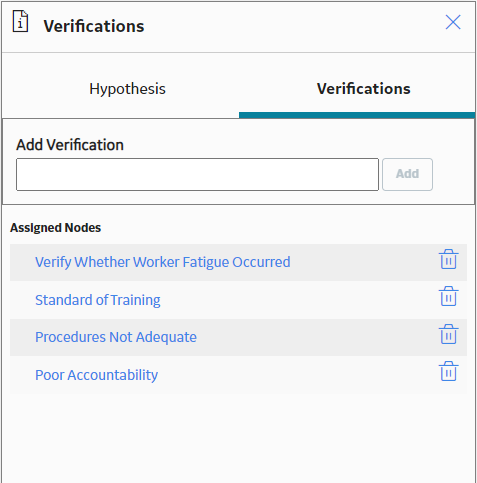Click the Verifications panel header title
Image resolution: width=477 pixels, height=483 pixels.
click(94, 26)
